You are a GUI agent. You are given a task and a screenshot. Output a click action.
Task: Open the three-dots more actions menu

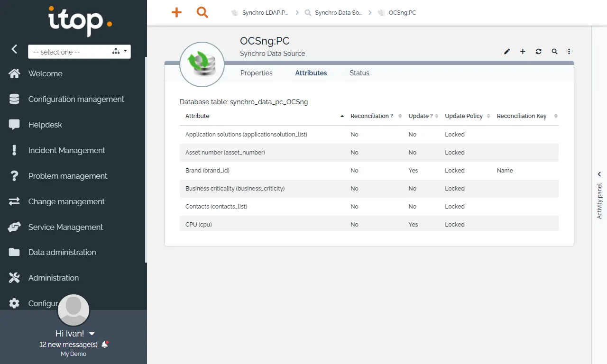click(x=569, y=51)
